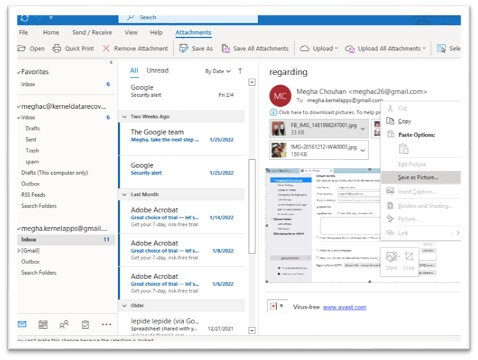This screenshot has width=478, height=360.
Task: Open the File menu
Action: coord(23,32)
